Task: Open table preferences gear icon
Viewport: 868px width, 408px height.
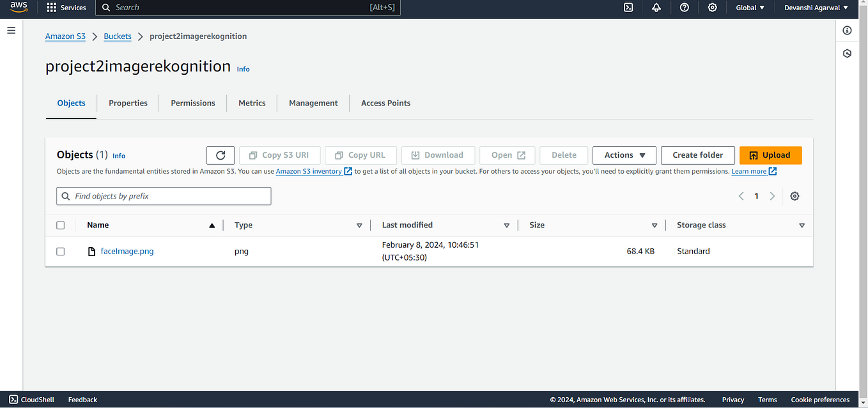Action: pyautogui.click(x=794, y=196)
